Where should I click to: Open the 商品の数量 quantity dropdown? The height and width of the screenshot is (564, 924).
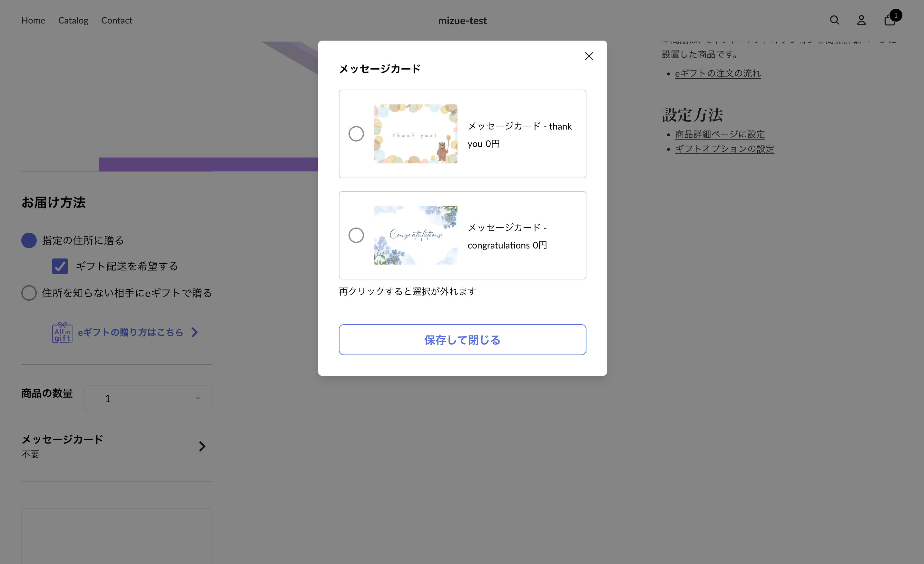click(148, 398)
